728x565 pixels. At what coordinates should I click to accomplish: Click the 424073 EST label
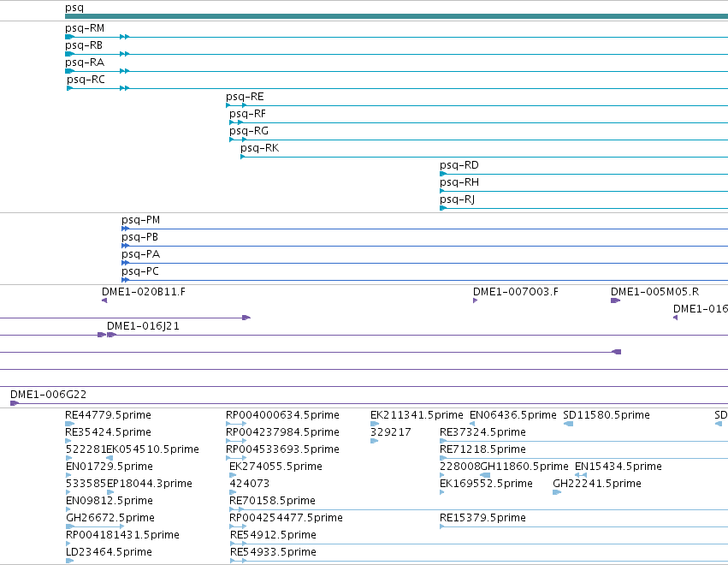point(249,484)
